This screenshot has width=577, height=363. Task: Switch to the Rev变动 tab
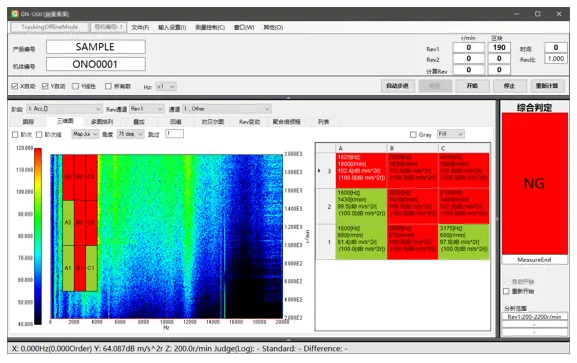coord(249,122)
